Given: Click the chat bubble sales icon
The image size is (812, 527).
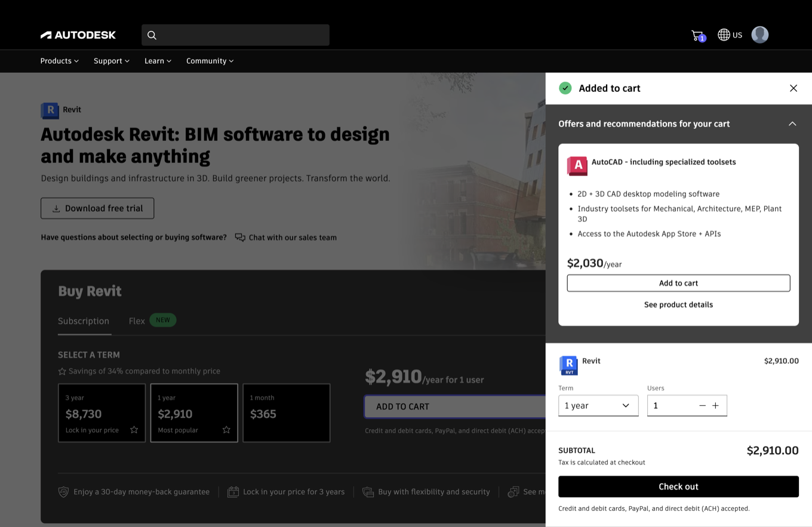Looking at the screenshot, I should click(240, 238).
